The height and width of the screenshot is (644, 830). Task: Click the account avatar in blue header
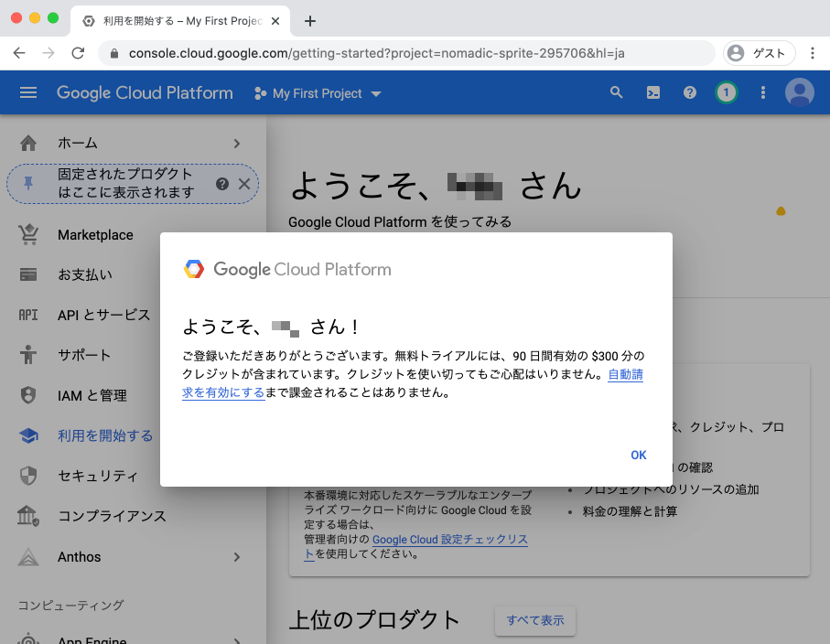(799, 92)
